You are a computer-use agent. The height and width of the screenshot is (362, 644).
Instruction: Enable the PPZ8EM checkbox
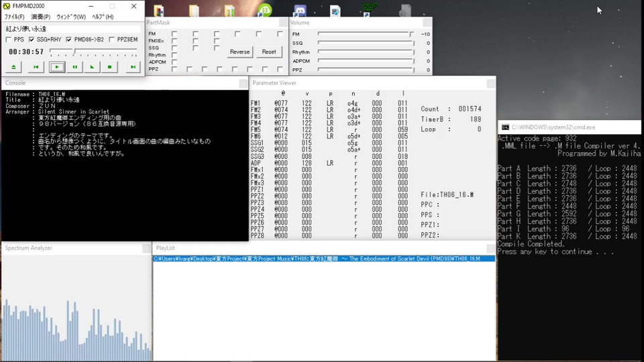click(x=112, y=40)
